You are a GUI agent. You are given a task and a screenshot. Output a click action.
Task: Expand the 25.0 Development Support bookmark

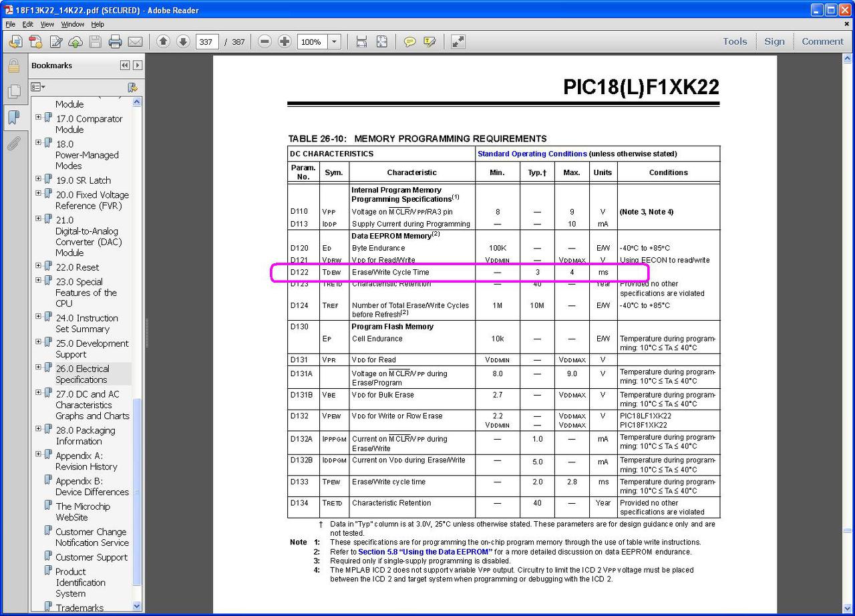pos(38,341)
